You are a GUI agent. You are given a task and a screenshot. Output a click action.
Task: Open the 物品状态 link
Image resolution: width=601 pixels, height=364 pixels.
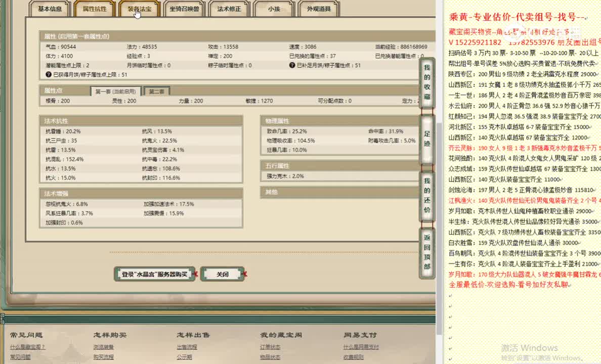270,357
